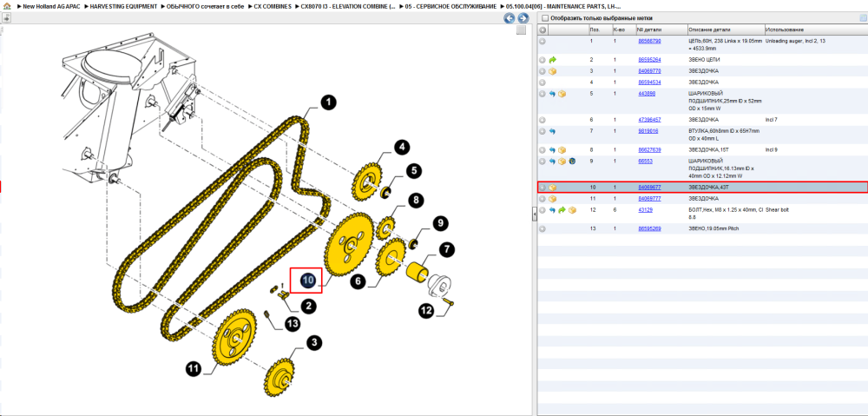Screen dimensions: 868x416
Task: Toggle 'Отобразить только выбранные метки' checkbox
Action: pos(544,18)
